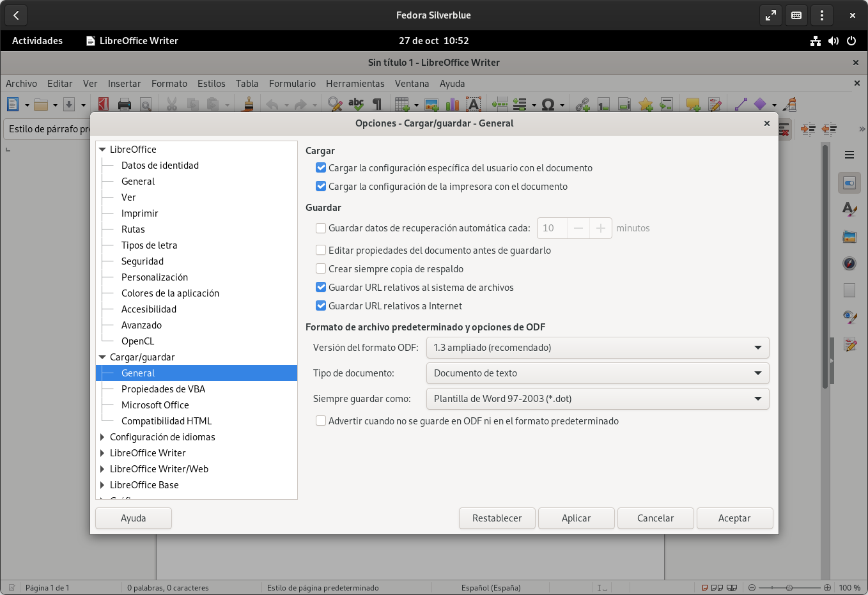868x595 pixels.
Task: Toggle formatting marks pilcrow icon
Action: [377, 104]
